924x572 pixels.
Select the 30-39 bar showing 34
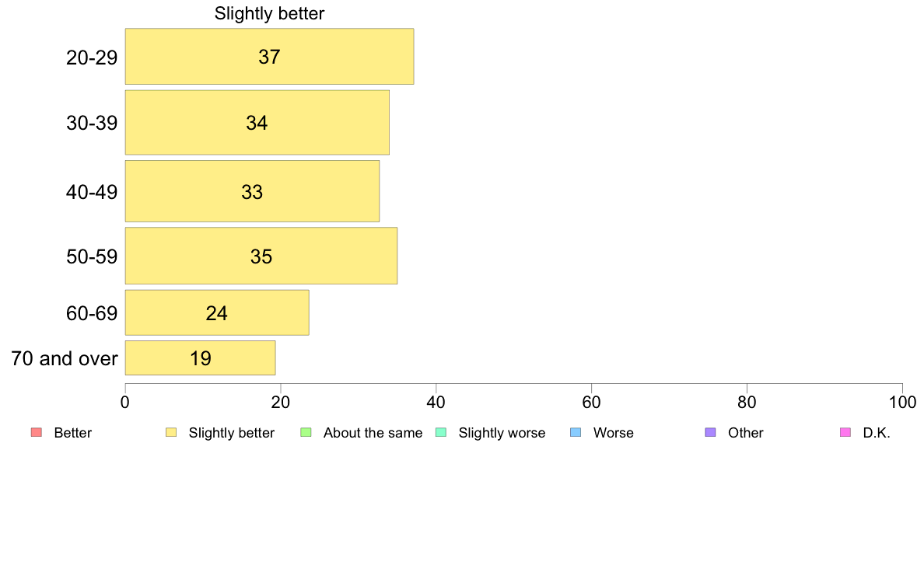tap(257, 123)
